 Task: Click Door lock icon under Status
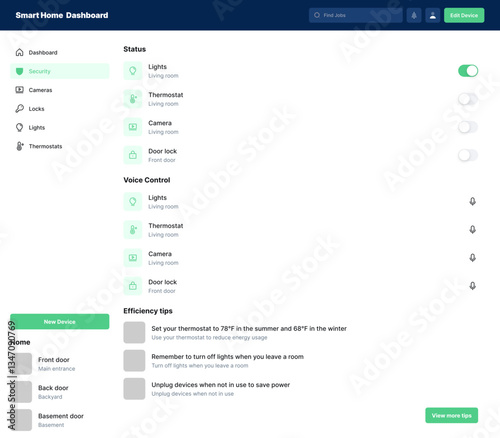(133, 155)
